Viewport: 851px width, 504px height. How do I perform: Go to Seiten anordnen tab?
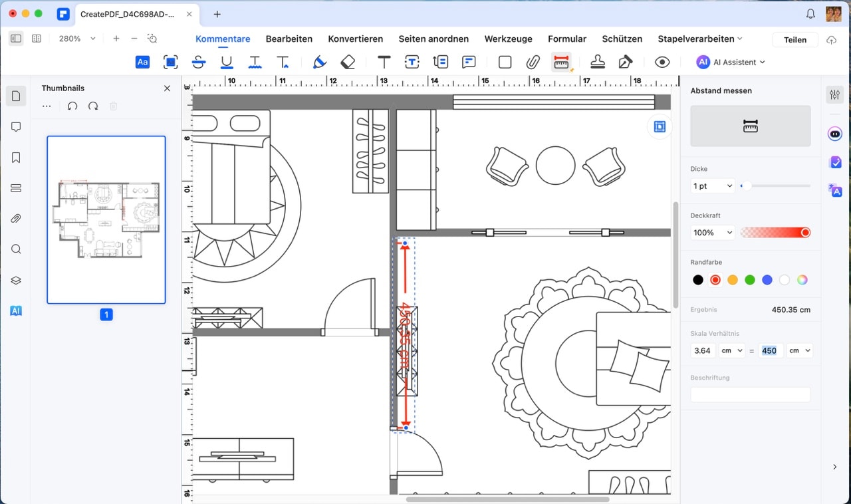pyautogui.click(x=433, y=39)
